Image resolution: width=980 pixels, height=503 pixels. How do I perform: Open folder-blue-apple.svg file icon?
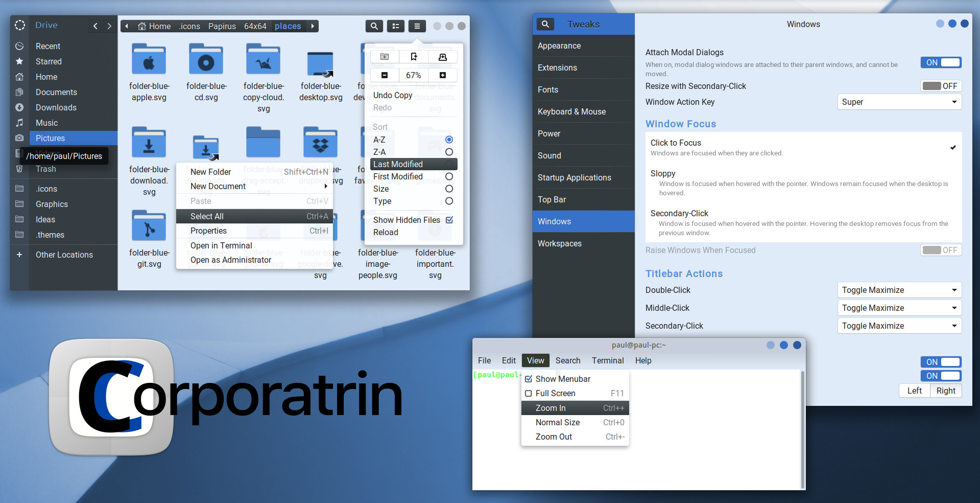point(149,59)
